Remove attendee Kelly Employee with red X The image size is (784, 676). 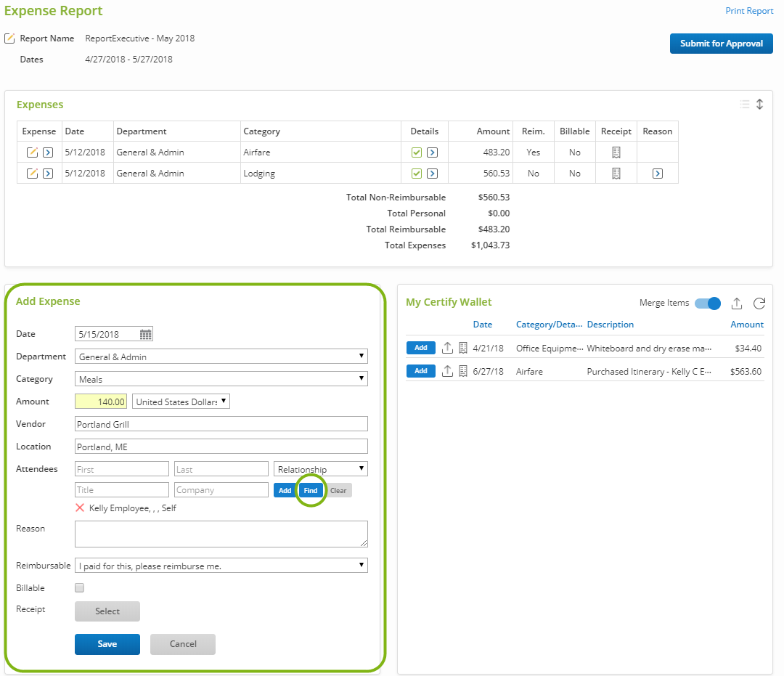(x=80, y=508)
